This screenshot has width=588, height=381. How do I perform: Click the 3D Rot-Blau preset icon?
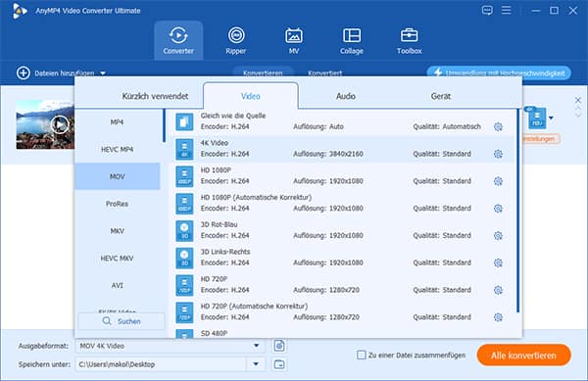click(x=184, y=231)
